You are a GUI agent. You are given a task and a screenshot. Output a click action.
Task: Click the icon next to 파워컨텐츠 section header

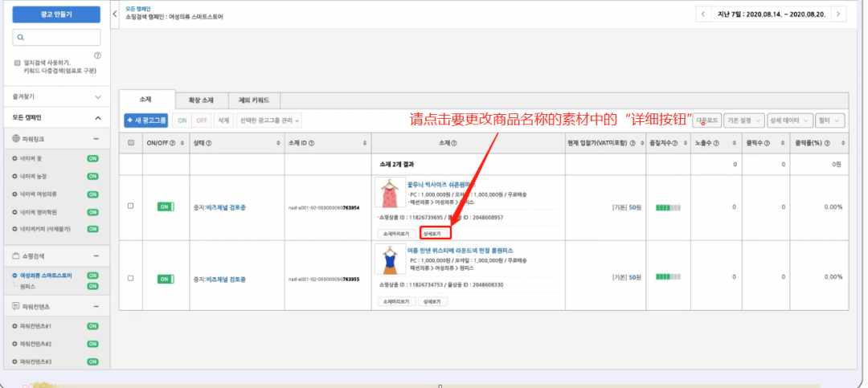[x=16, y=306]
